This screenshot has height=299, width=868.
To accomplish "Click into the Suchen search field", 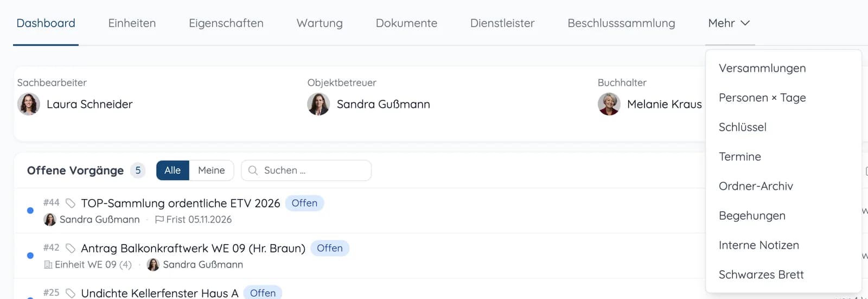I will 307,170.
